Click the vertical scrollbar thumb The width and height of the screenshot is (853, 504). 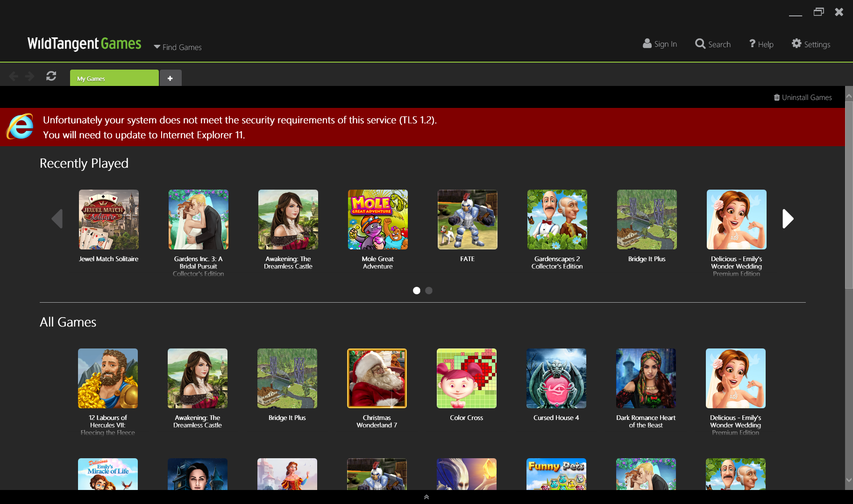tap(849, 195)
